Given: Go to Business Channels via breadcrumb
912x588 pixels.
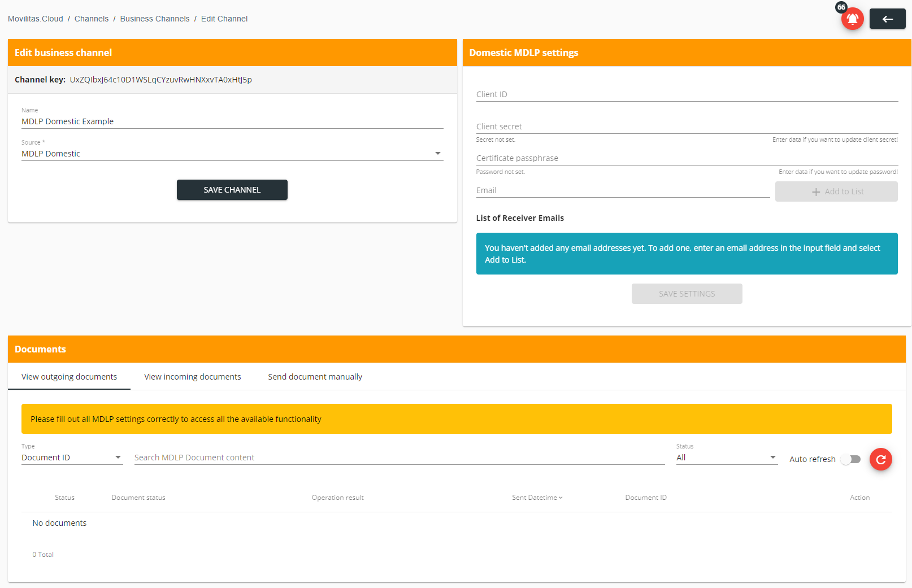Looking at the screenshot, I should click(x=155, y=19).
